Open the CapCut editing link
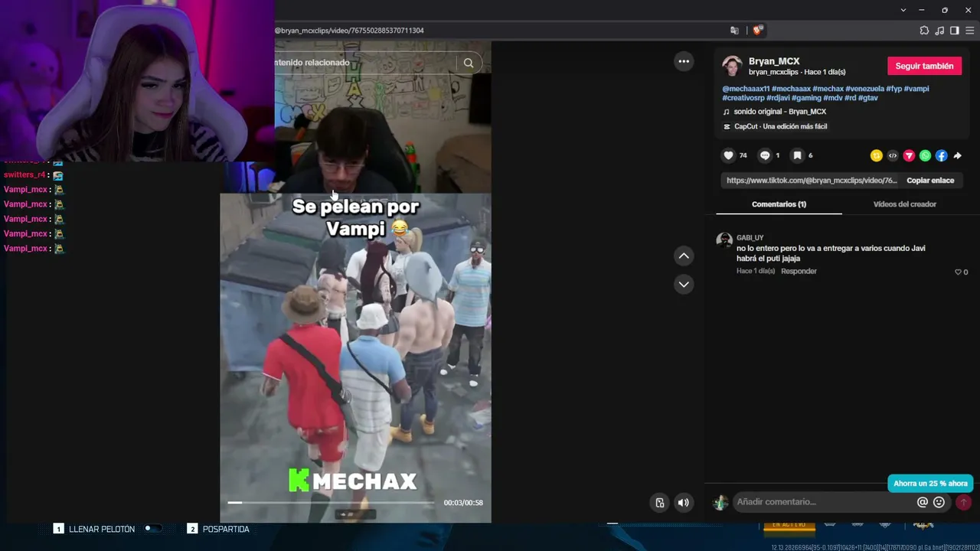The image size is (980, 551). point(780,126)
